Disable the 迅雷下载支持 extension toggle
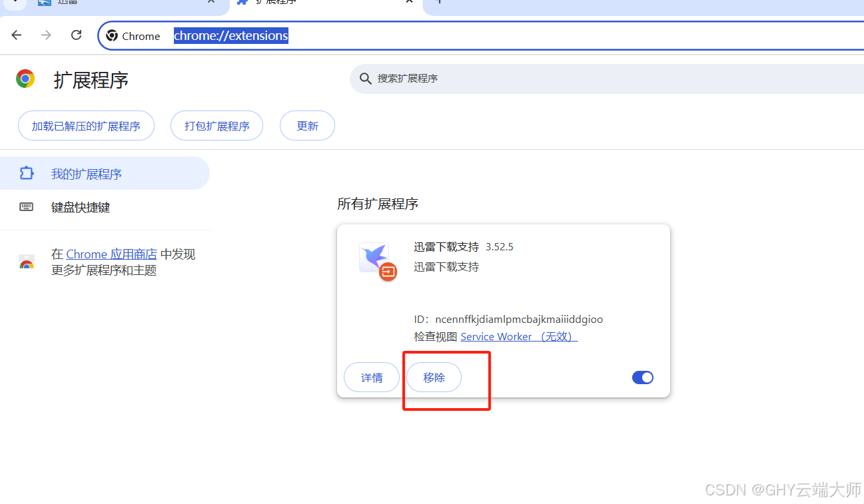Viewport: 864px width, 504px height. coord(643,378)
